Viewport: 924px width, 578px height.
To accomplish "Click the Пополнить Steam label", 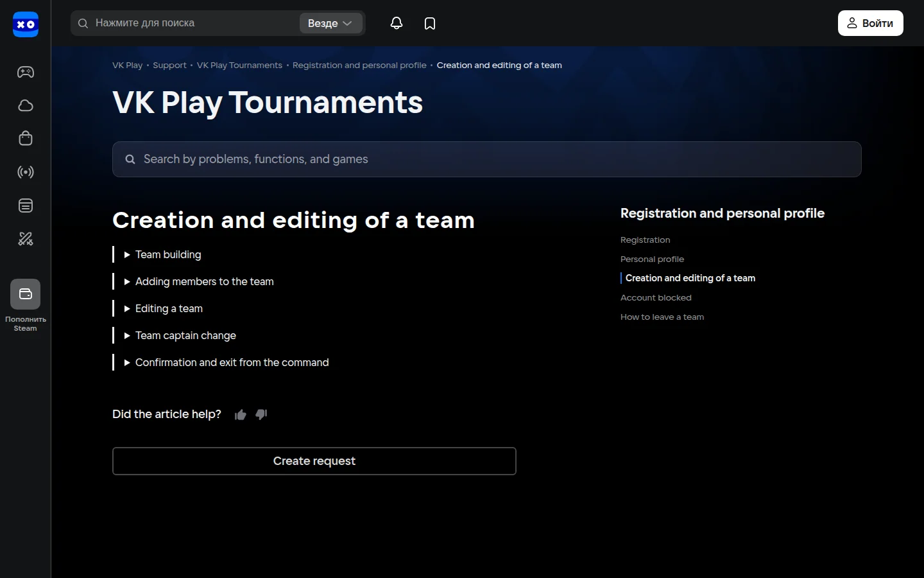I will point(26,324).
